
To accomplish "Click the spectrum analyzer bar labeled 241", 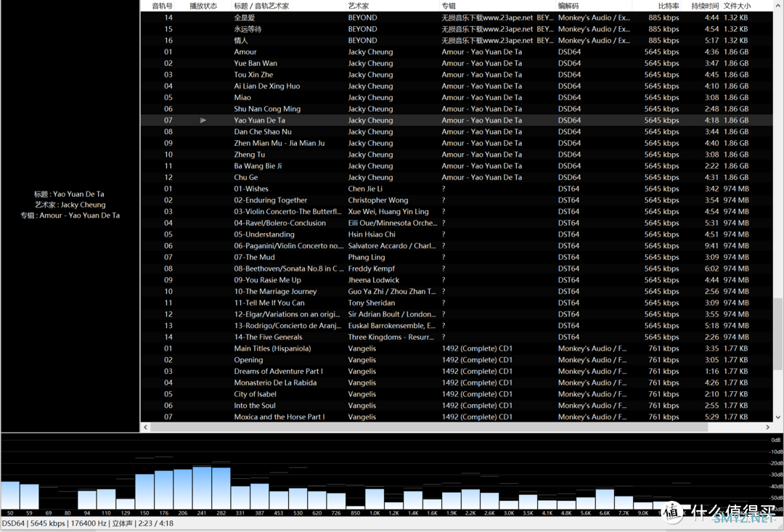I will 202,488.
